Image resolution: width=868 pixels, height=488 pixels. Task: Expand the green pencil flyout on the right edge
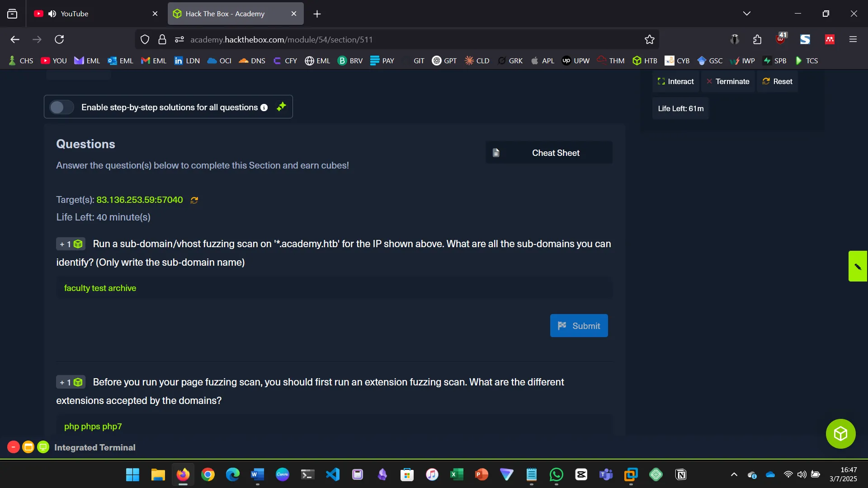[858, 266]
